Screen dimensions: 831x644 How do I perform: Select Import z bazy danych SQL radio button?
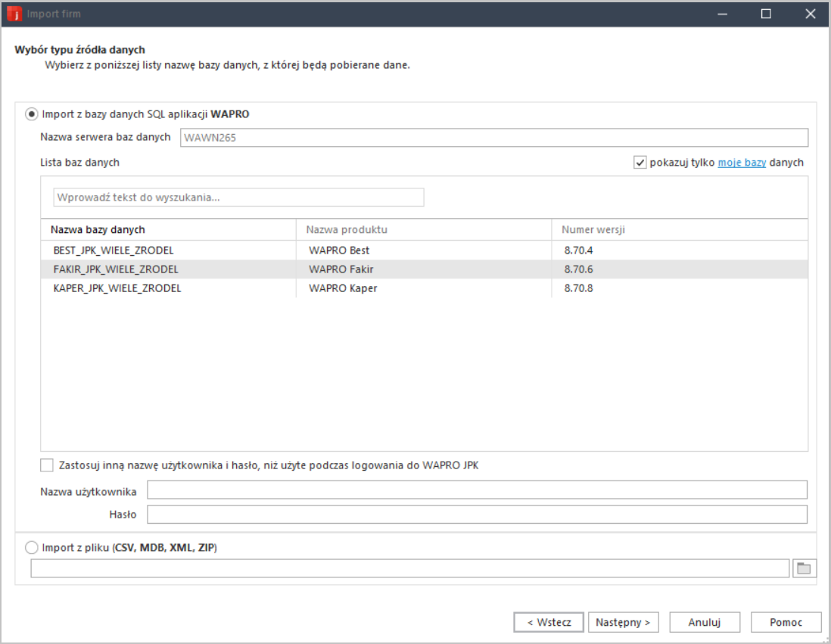[x=32, y=114]
